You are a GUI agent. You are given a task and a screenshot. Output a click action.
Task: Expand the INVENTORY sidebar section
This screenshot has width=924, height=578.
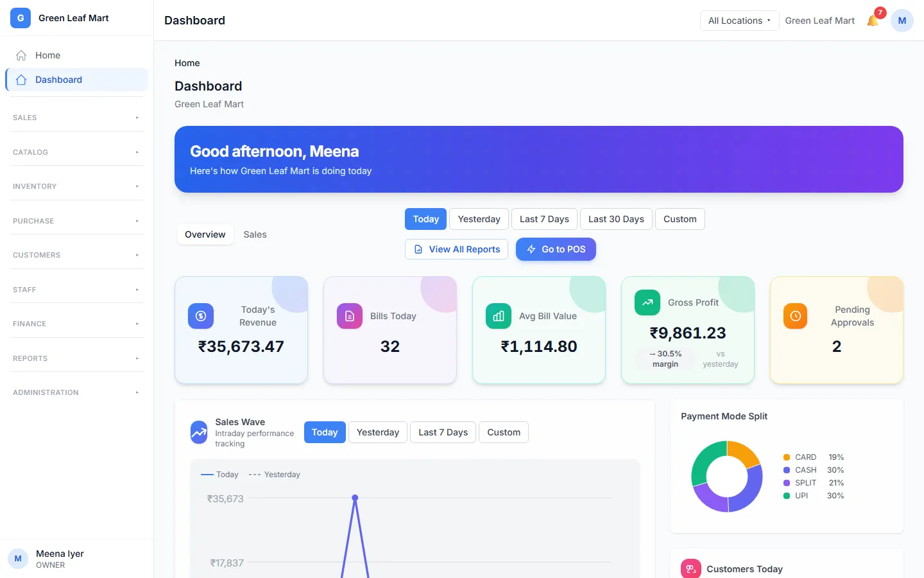77,186
